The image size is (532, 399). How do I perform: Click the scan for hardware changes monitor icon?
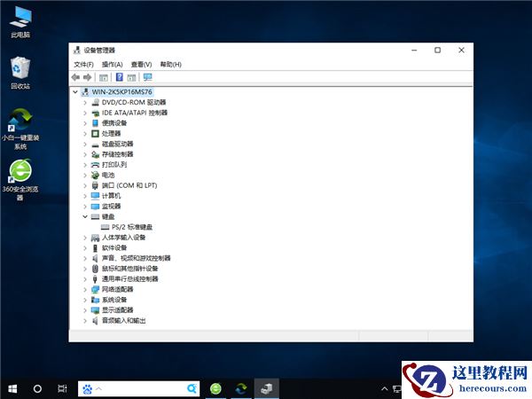pos(147,77)
